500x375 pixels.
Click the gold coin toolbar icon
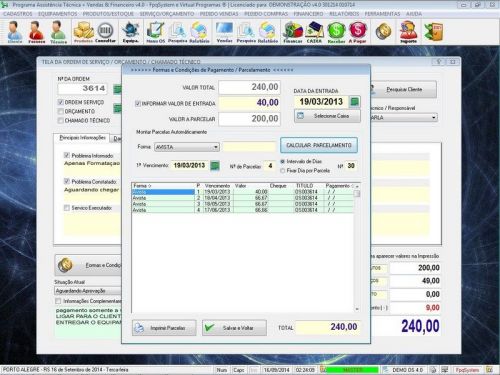383,32
